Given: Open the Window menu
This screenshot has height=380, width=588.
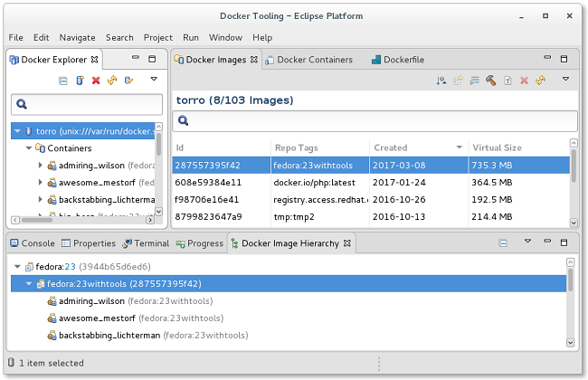Looking at the screenshot, I should 225,37.
